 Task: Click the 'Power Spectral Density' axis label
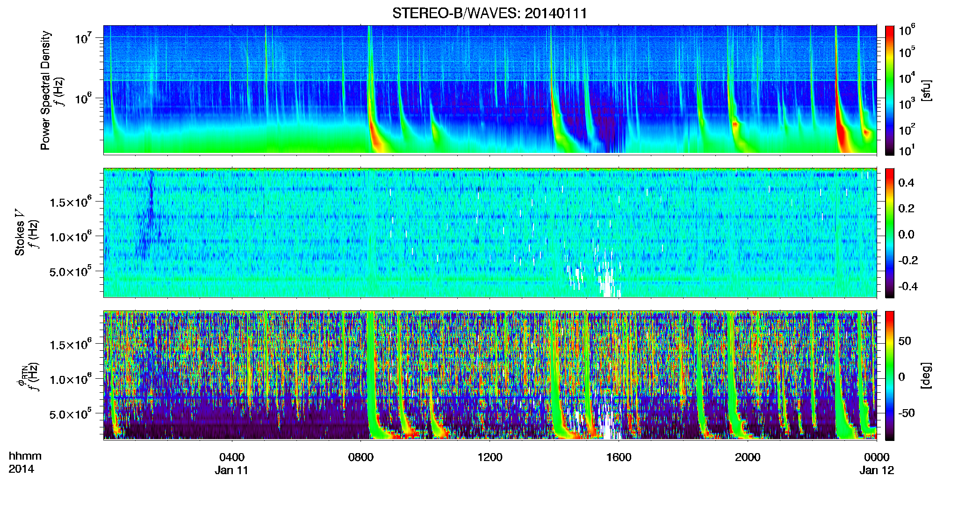click(45, 90)
